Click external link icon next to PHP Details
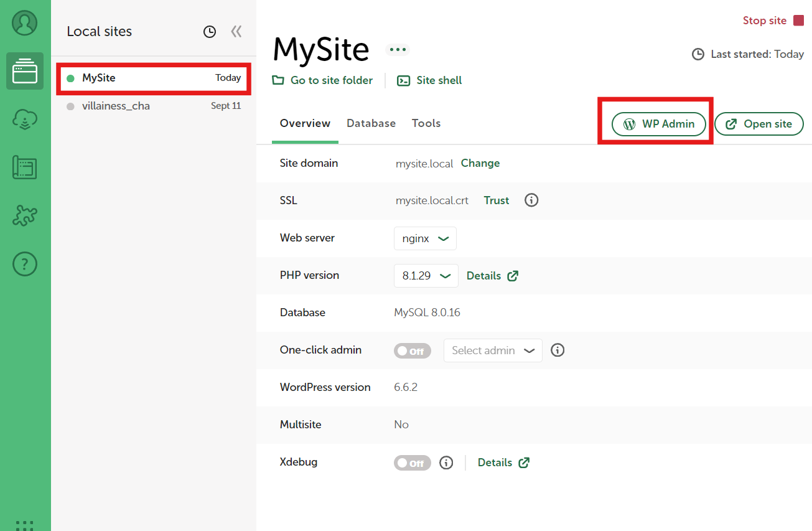 [513, 276]
